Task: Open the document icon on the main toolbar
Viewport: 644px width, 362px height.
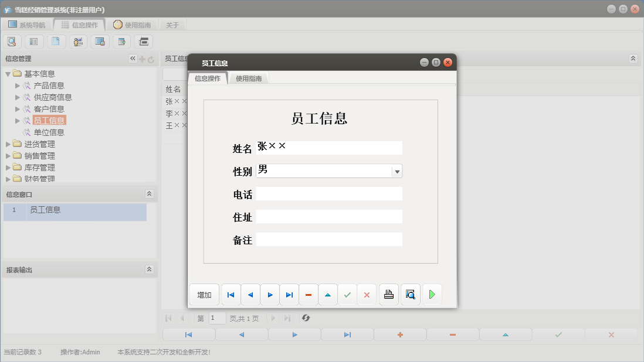Action: pyautogui.click(x=56, y=42)
